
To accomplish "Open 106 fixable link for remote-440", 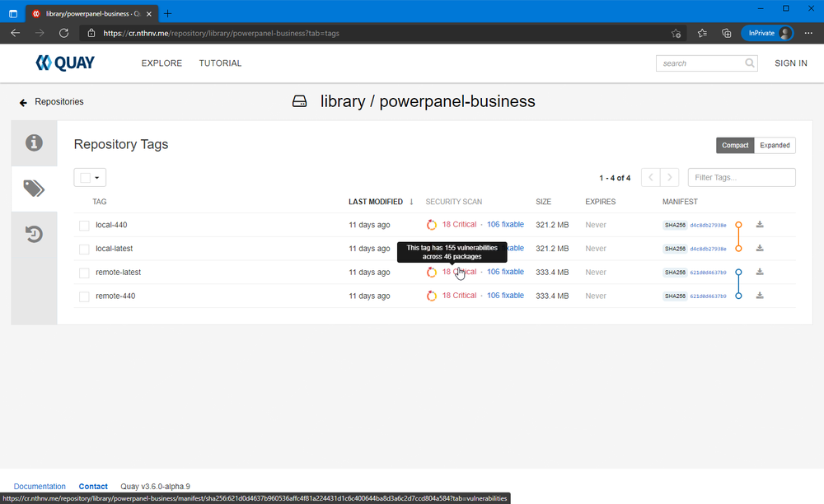I will (x=505, y=296).
